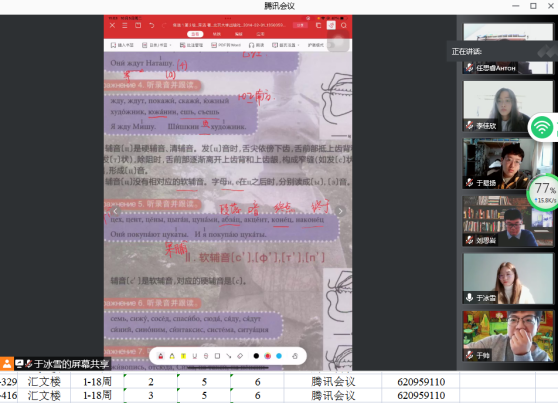The image size is (559, 403).
Task: Open the annotation management button
Action: pyautogui.click(x=191, y=45)
